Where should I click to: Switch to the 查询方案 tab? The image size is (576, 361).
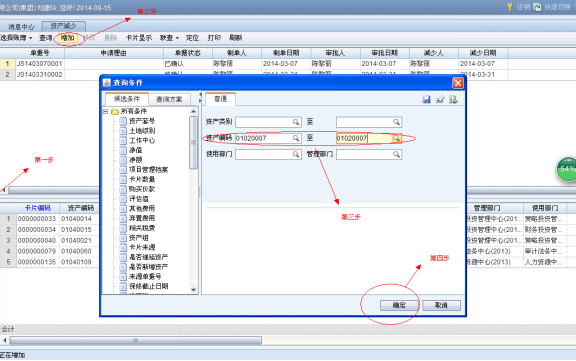tap(169, 99)
